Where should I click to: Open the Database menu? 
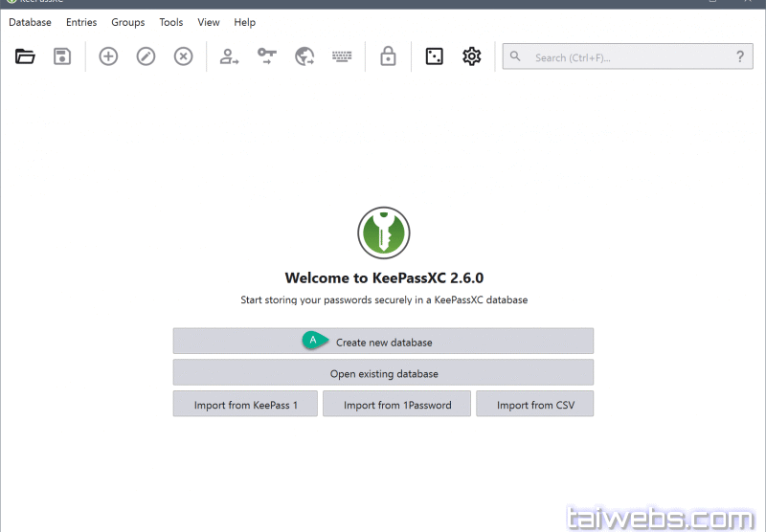(x=30, y=22)
